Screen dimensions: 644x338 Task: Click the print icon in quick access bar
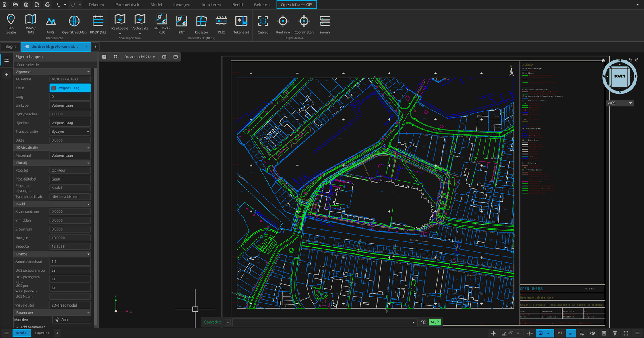point(47,5)
